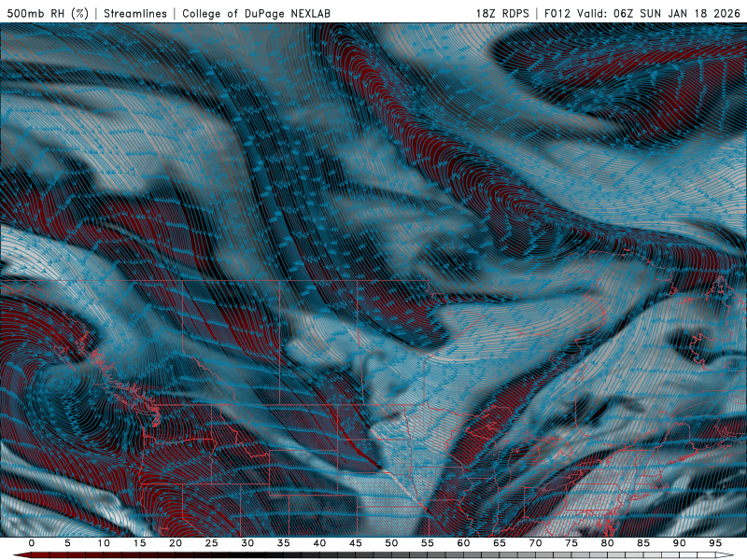Viewport: 747px width, 560px height.
Task: Click the "75" label on color scale
Action: point(571,543)
